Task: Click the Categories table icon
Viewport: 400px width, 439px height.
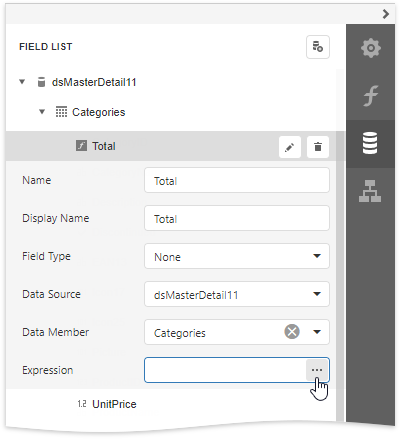Action: (61, 112)
